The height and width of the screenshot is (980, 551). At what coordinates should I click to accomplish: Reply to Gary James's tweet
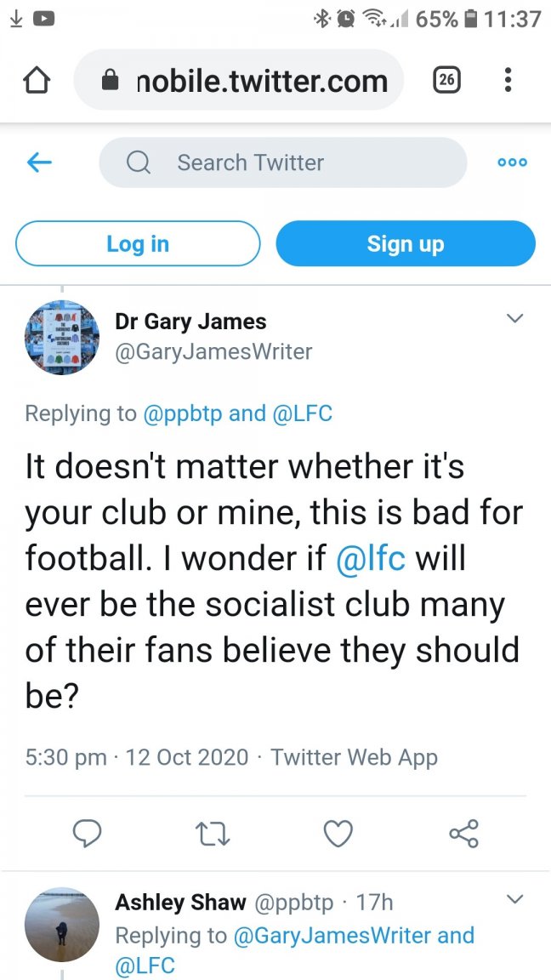(x=87, y=833)
